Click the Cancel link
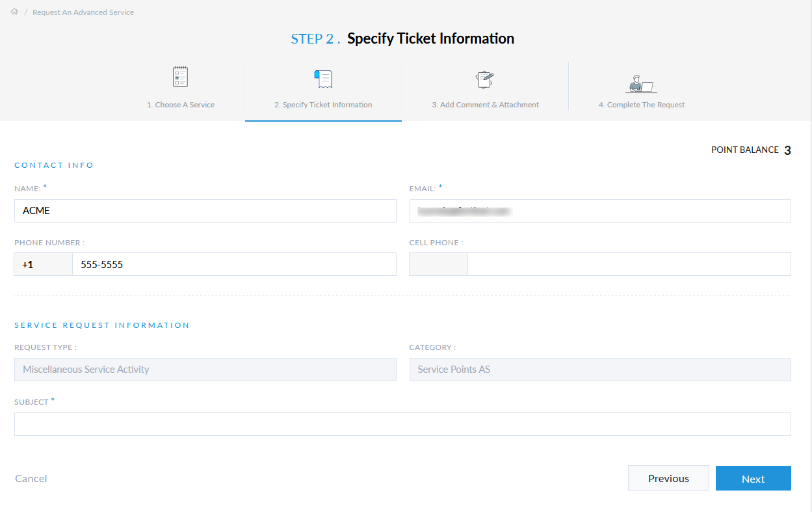This screenshot has width=812, height=512. pos(31,478)
